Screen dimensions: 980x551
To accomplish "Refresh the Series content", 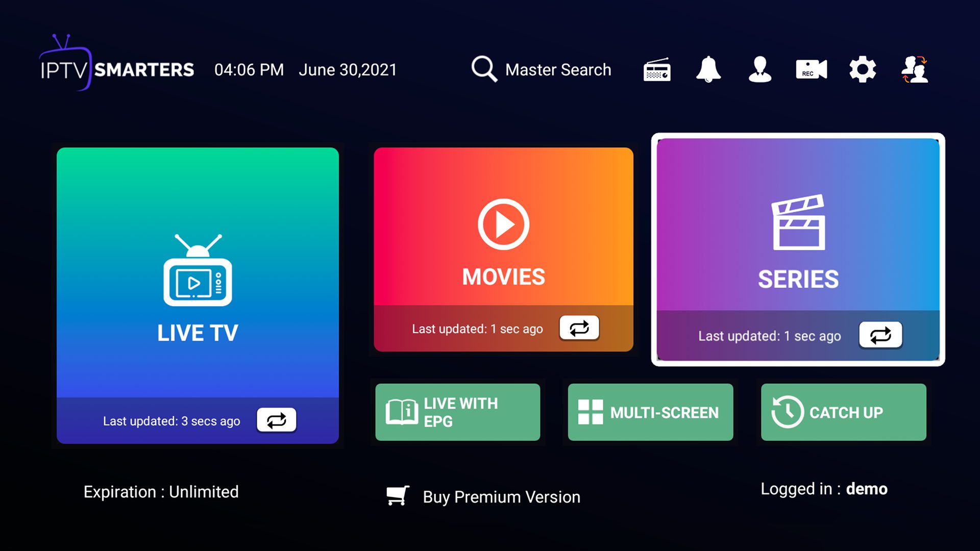I will (880, 335).
